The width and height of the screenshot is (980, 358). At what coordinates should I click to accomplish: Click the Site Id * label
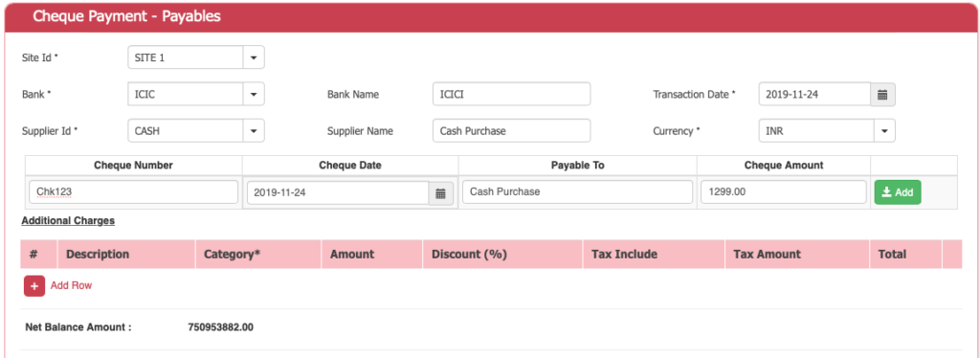[x=40, y=57]
